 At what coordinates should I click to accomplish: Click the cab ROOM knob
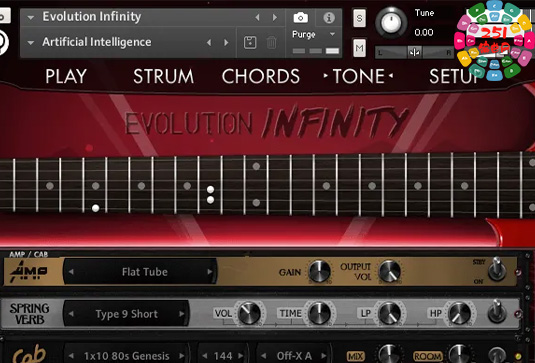click(x=460, y=355)
